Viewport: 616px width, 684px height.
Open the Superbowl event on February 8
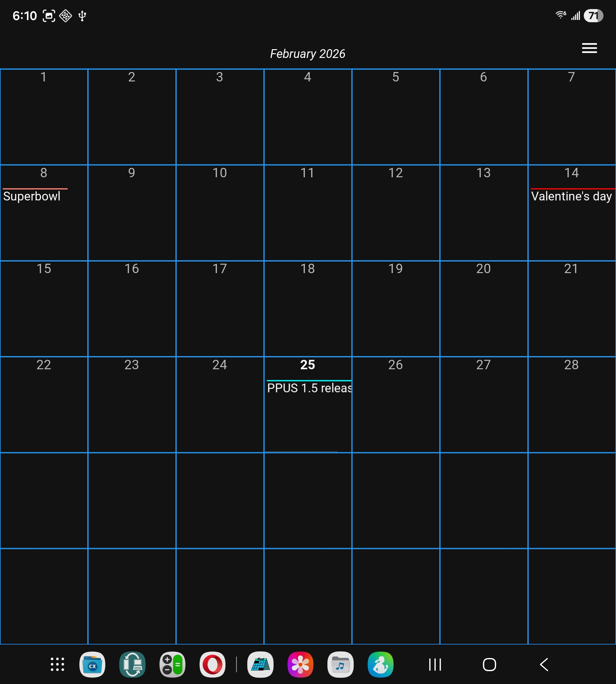(32, 196)
